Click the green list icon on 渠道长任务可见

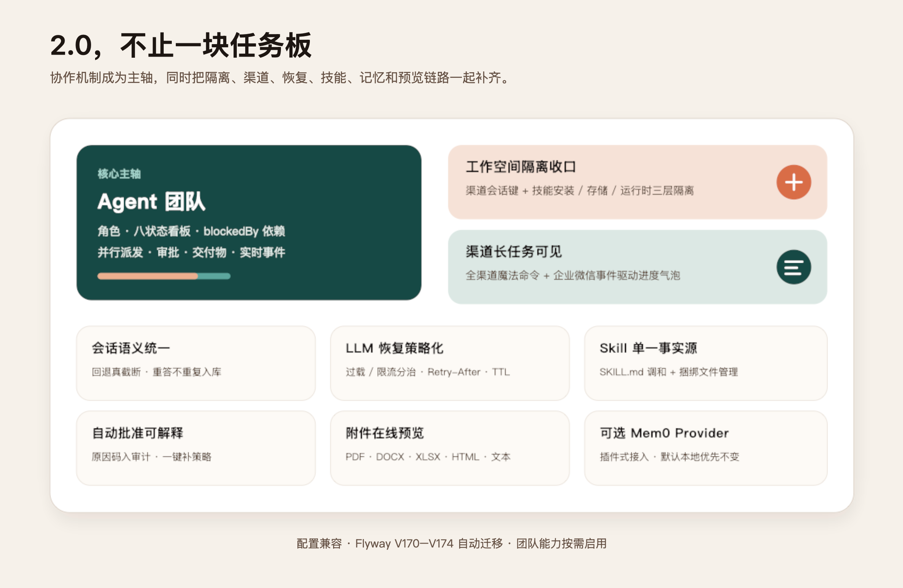(793, 267)
